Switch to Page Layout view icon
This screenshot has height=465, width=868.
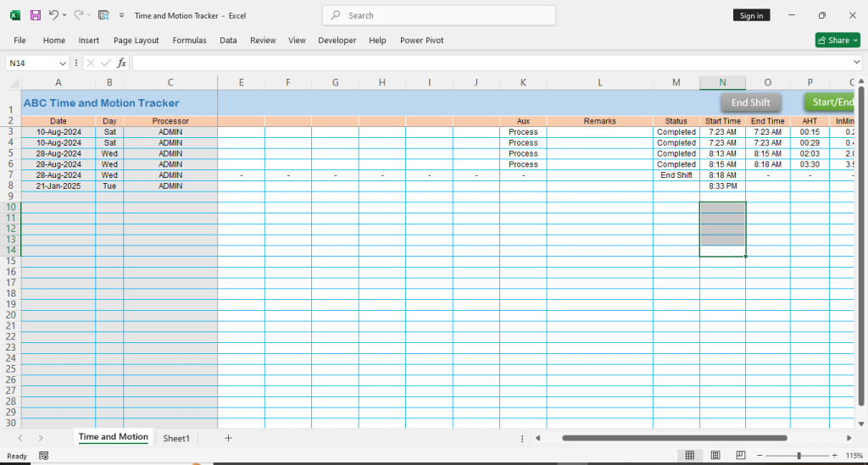point(715,456)
